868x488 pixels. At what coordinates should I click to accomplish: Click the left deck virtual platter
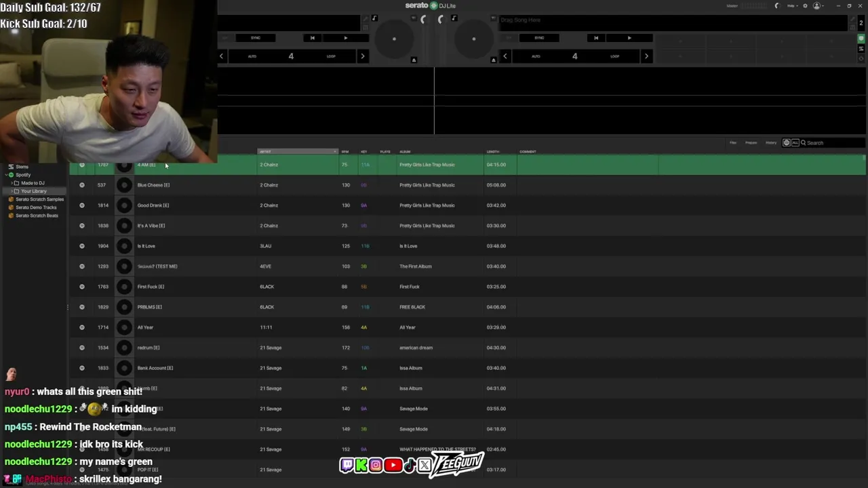(394, 39)
